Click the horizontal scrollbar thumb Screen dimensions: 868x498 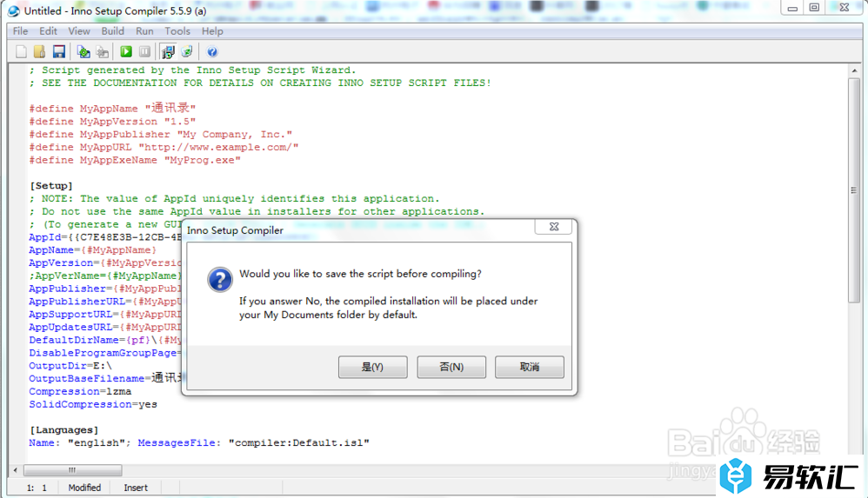tap(72, 470)
